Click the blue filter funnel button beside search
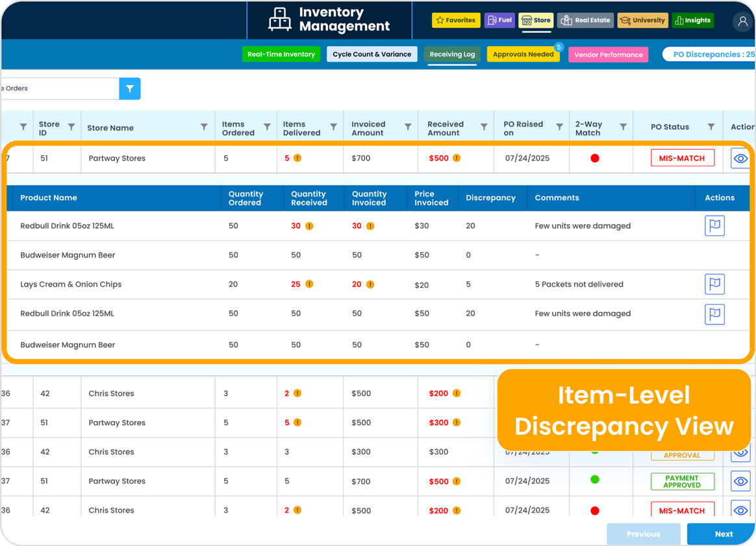 tap(129, 88)
